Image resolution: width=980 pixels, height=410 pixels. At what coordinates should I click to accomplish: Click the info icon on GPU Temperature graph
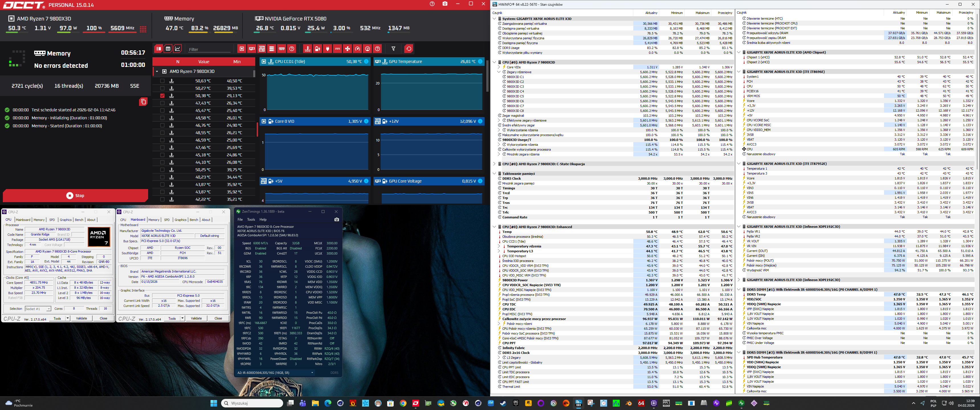tap(480, 61)
